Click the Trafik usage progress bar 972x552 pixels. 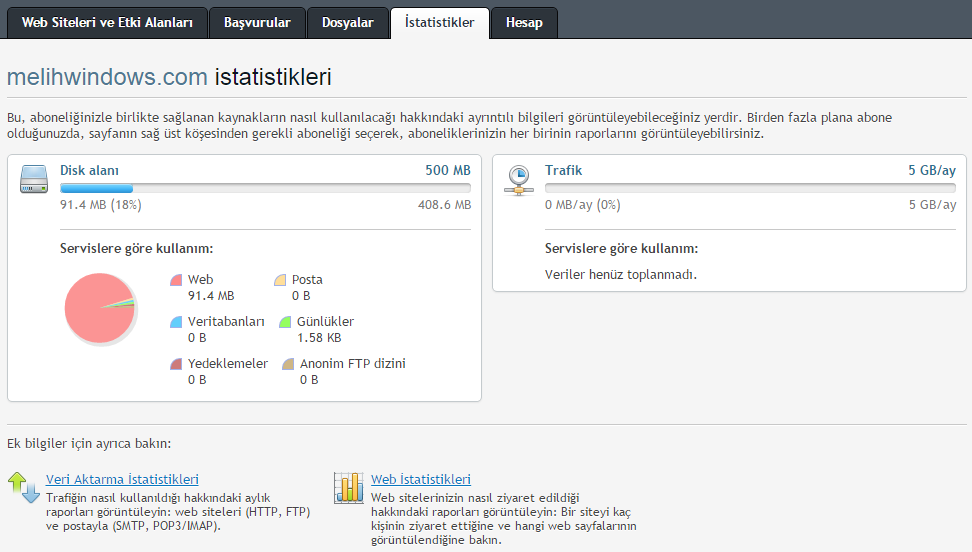[750, 188]
